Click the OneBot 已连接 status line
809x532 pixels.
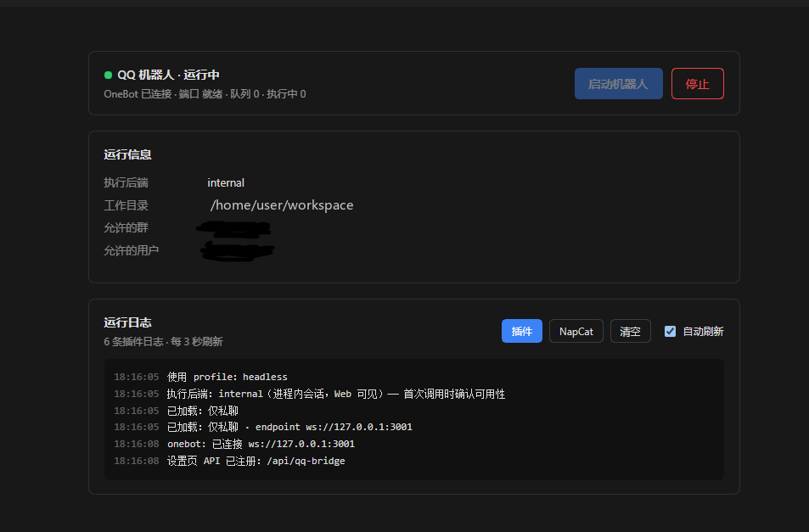[x=205, y=94]
